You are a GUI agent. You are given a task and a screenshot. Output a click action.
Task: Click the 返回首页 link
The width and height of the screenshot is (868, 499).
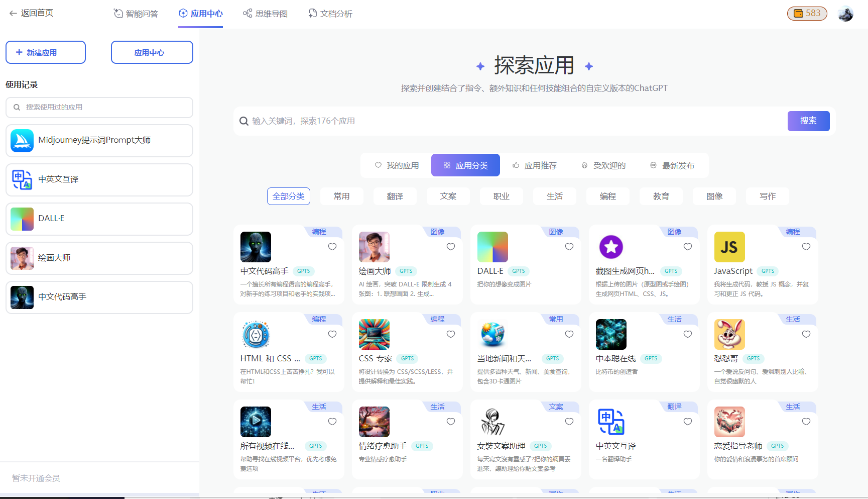(37, 13)
